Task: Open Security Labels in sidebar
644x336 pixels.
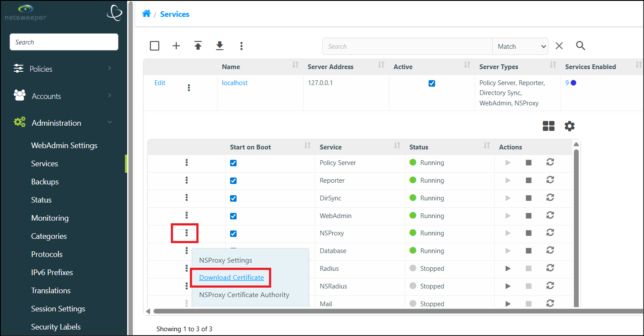Action: [56, 326]
